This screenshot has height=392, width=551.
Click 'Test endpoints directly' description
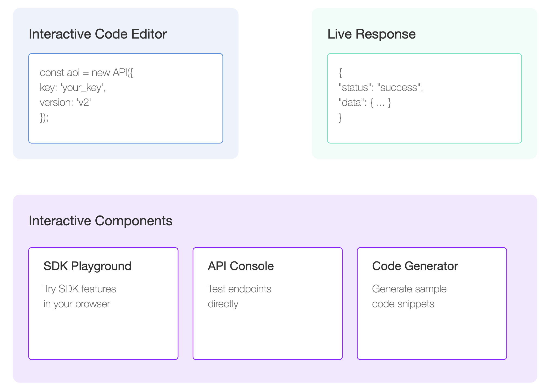(239, 296)
